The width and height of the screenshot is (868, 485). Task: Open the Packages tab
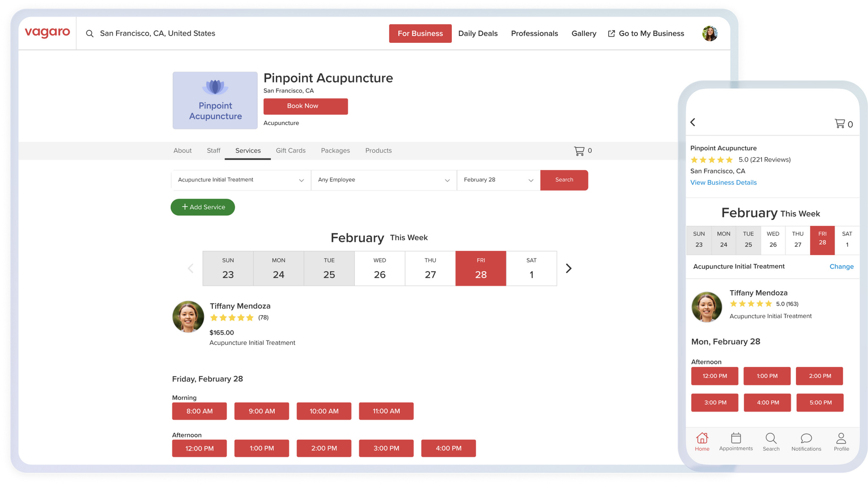pyautogui.click(x=335, y=151)
